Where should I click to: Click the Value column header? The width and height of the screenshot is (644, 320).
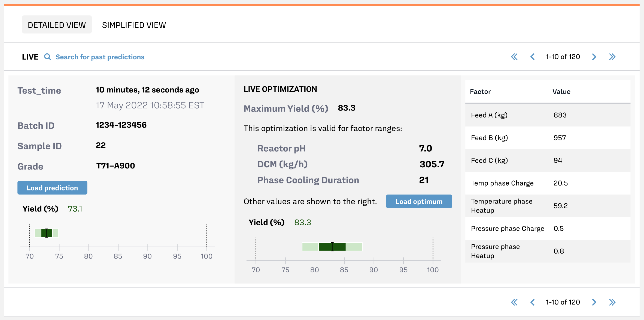[x=561, y=92]
